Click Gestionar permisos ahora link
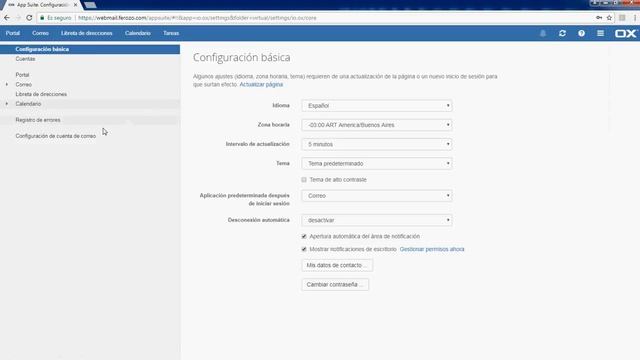The image size is (640, 360). point(432,249)
